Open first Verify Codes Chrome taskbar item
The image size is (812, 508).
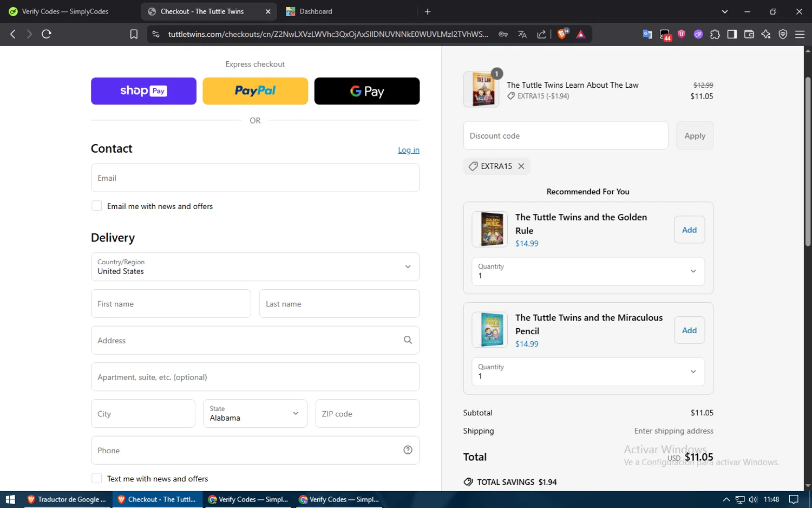(x=248, y=499)
